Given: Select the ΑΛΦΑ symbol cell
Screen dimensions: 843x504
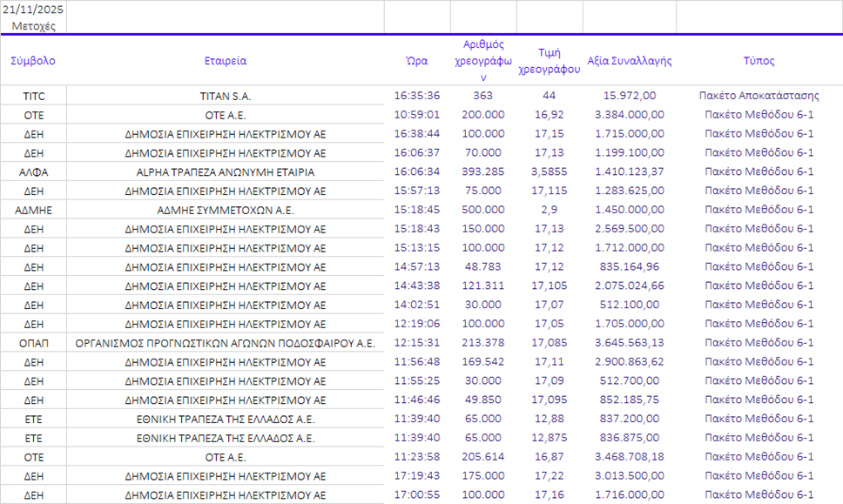Looking at the screenshot, I should [x=33, y=171].
